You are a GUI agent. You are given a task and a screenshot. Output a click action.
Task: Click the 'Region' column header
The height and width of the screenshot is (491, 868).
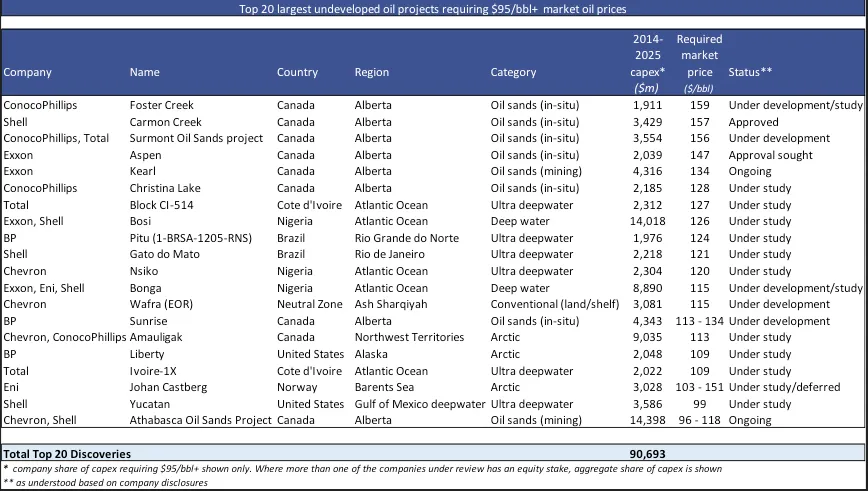point(371,73)
